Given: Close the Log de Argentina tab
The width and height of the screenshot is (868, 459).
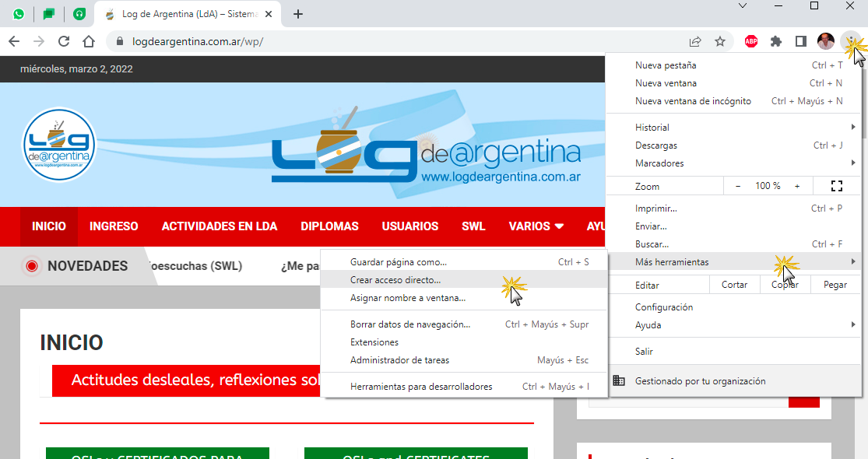Looking at the screenshot, I should coord(269,14).
